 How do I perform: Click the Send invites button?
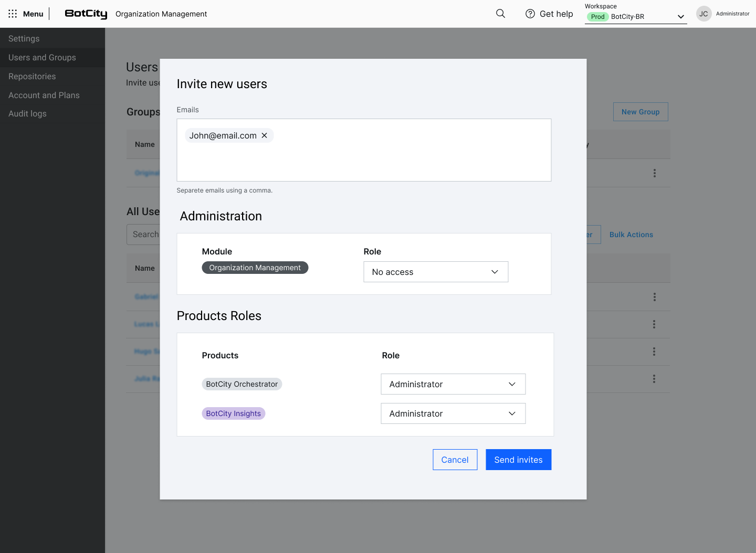(518, 460)
